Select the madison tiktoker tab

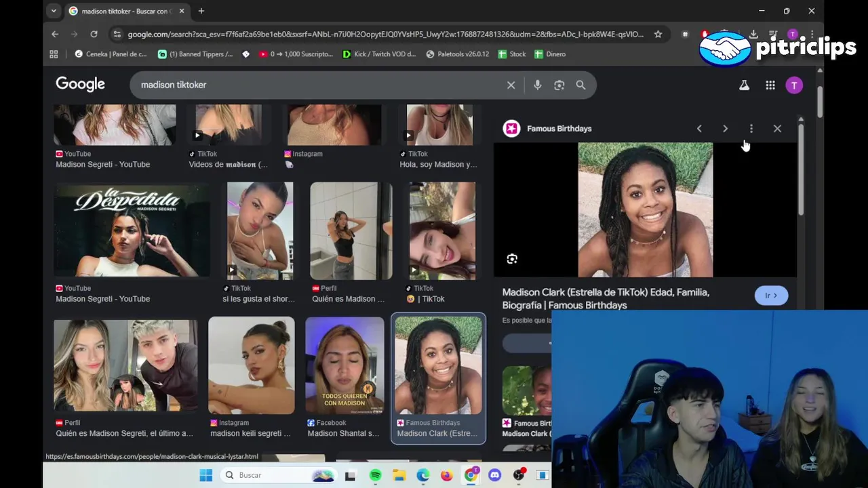tap(127, 11)
